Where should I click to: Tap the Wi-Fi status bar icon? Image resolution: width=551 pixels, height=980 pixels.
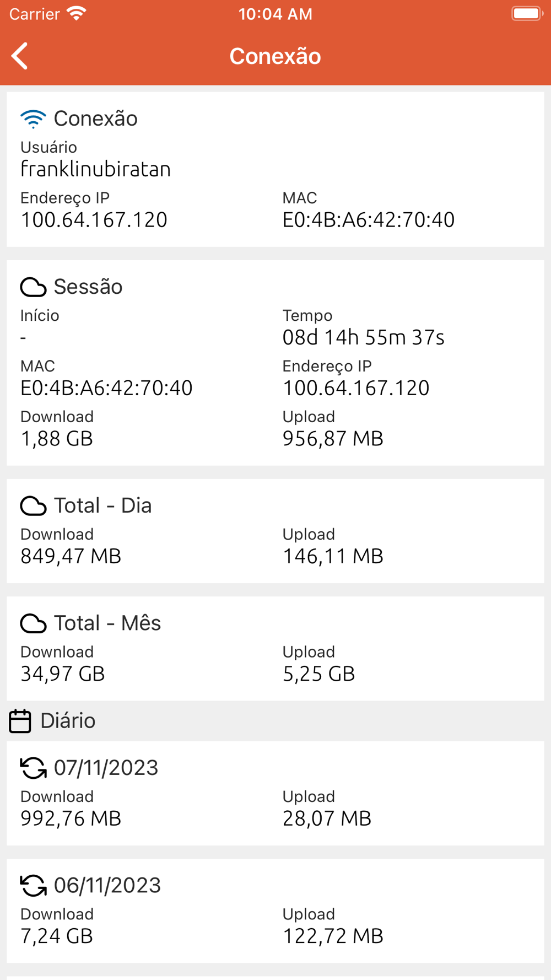click(x=77, y=14)
